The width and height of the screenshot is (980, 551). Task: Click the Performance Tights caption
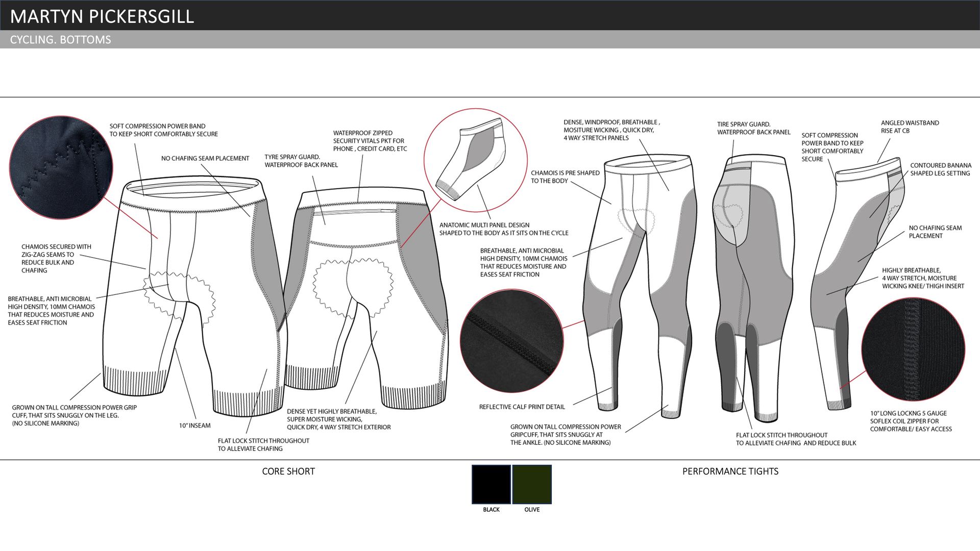730,471
